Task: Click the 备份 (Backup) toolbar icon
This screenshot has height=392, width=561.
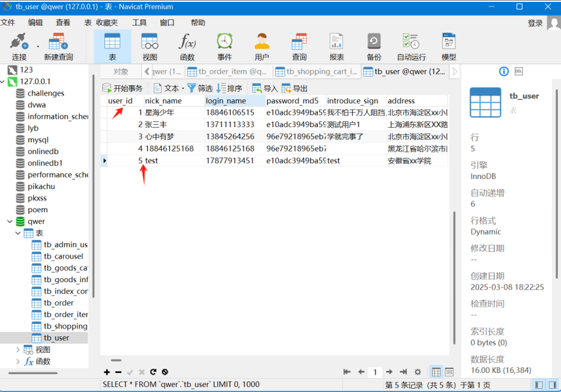Action: pyautogui.click(x=374, y=47)
